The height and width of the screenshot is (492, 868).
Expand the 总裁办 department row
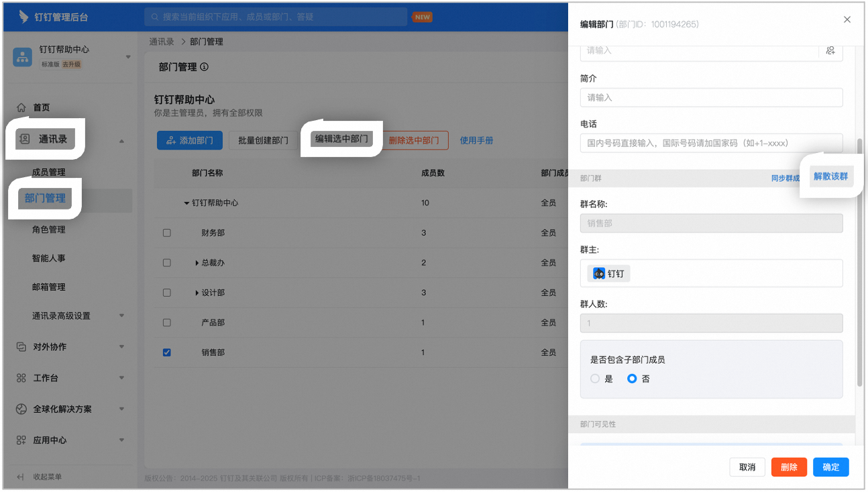[197, 263]
